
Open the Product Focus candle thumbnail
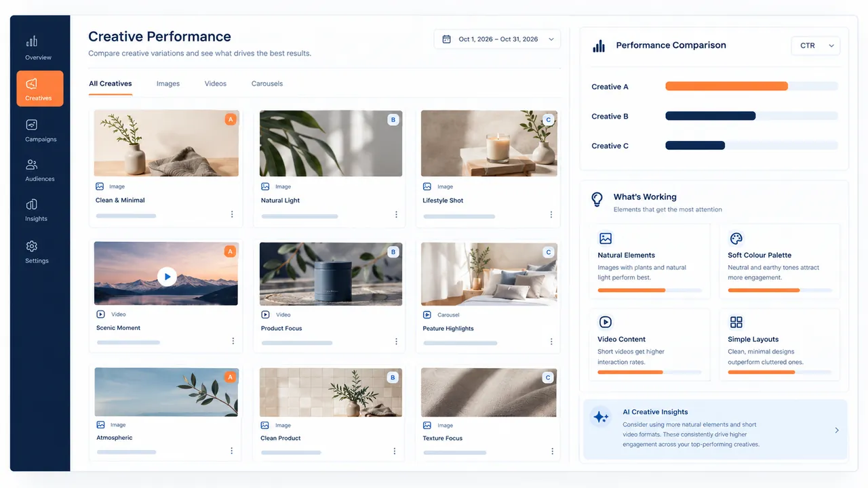point(331,274)
